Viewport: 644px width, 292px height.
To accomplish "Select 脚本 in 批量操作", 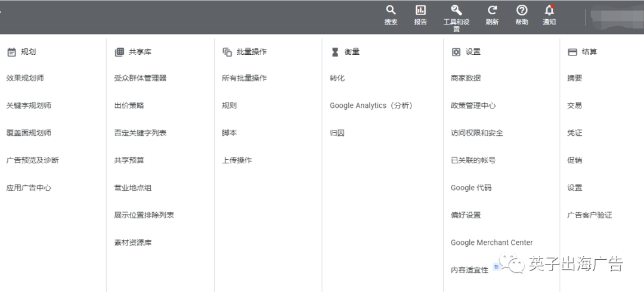I will pyautogui.click(x=229, y=133).
